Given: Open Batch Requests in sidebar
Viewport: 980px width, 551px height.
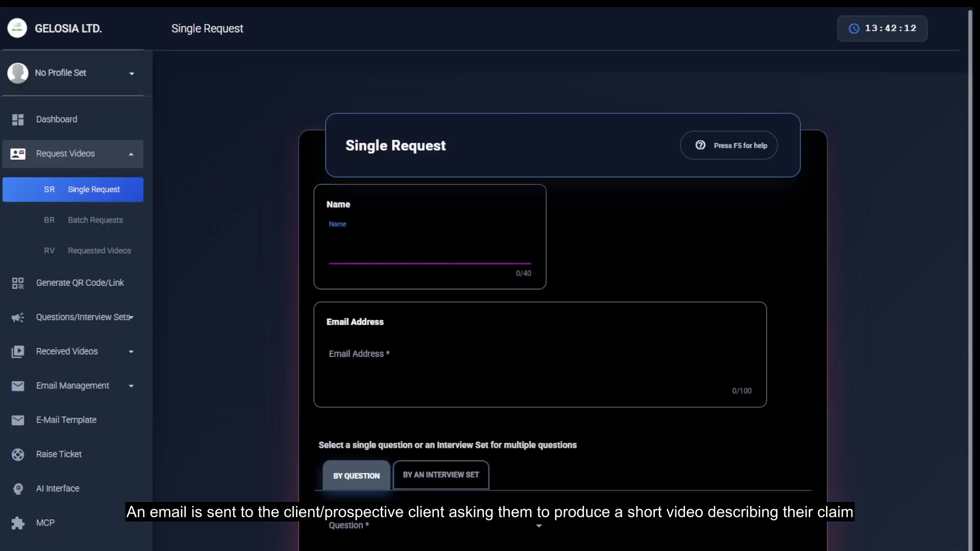Looking at the screenshot, I should click(x=73, y=220).
